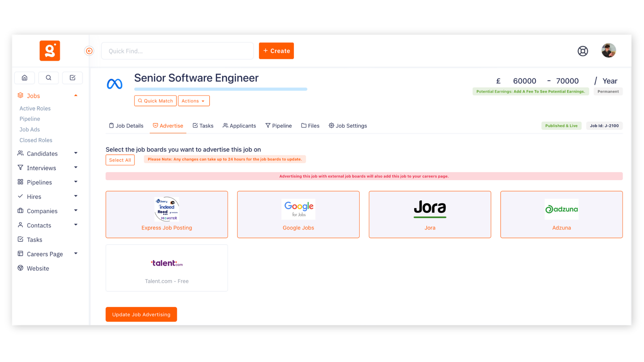Screen dimensions: 644x362
Task: Open the help lifebuoy icon
Action: pyautogui.click(x=583, y=51)
